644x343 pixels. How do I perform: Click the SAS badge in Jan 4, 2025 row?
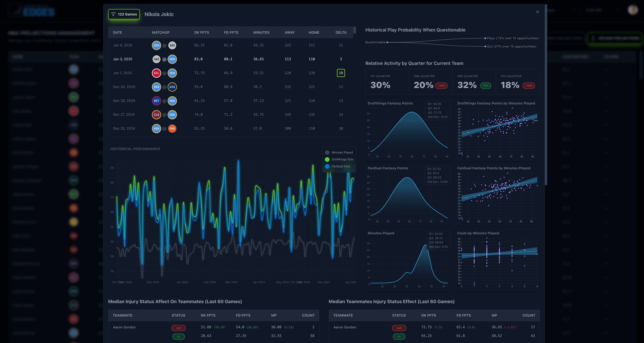[x=172, y=45]
